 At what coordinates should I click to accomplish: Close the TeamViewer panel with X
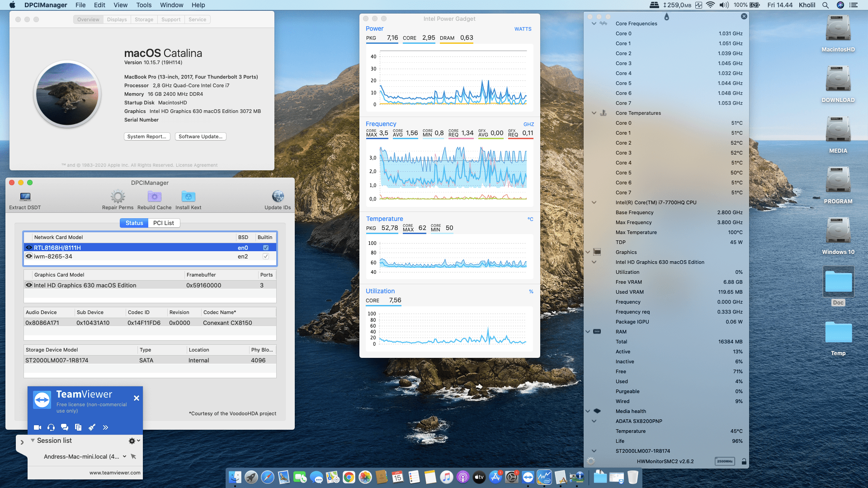tap(137, 398)
